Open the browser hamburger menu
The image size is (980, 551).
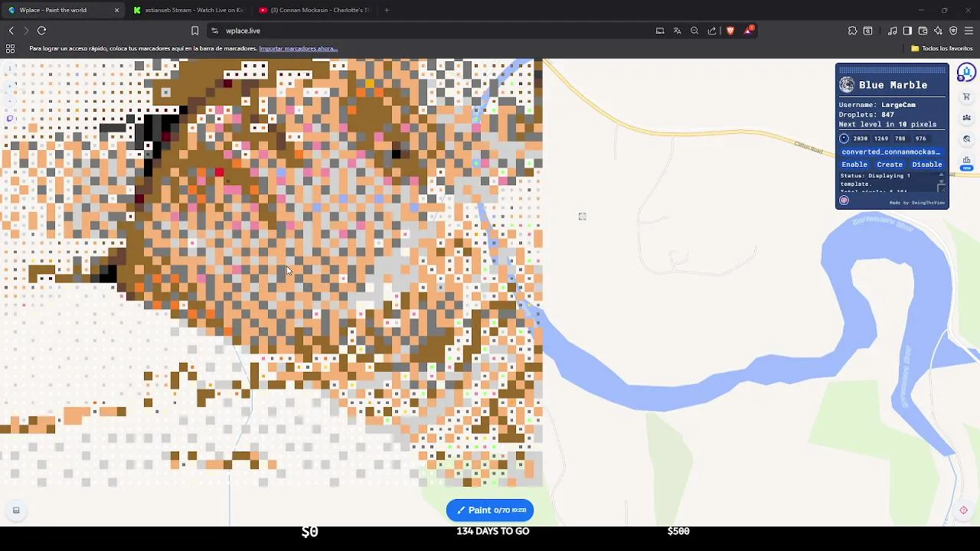[969, 31]
